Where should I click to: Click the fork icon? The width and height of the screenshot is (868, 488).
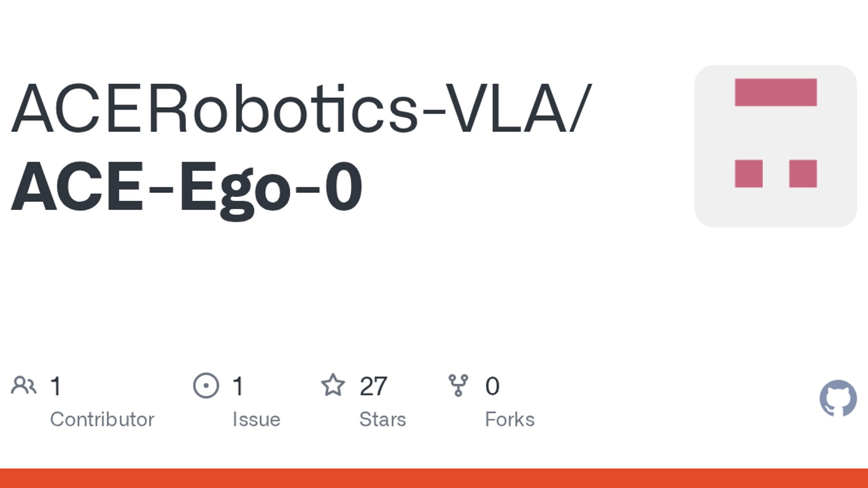(458, 385)
